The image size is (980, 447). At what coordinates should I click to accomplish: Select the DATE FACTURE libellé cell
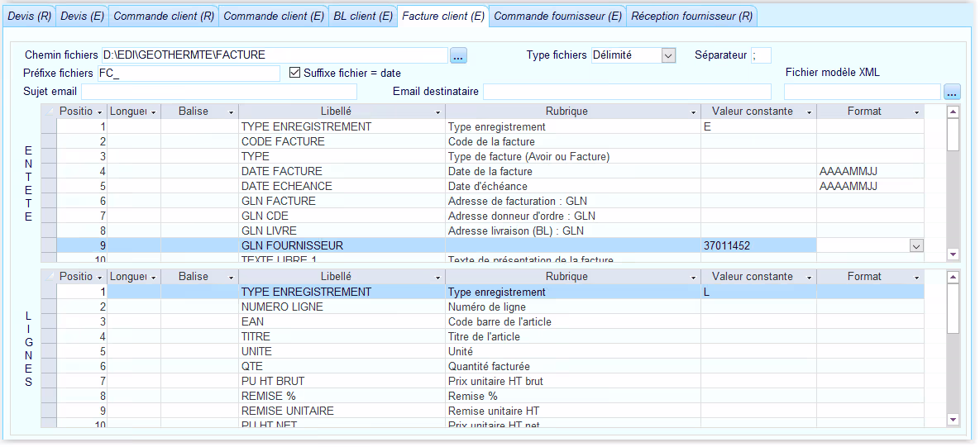click(x=342, y=172)
